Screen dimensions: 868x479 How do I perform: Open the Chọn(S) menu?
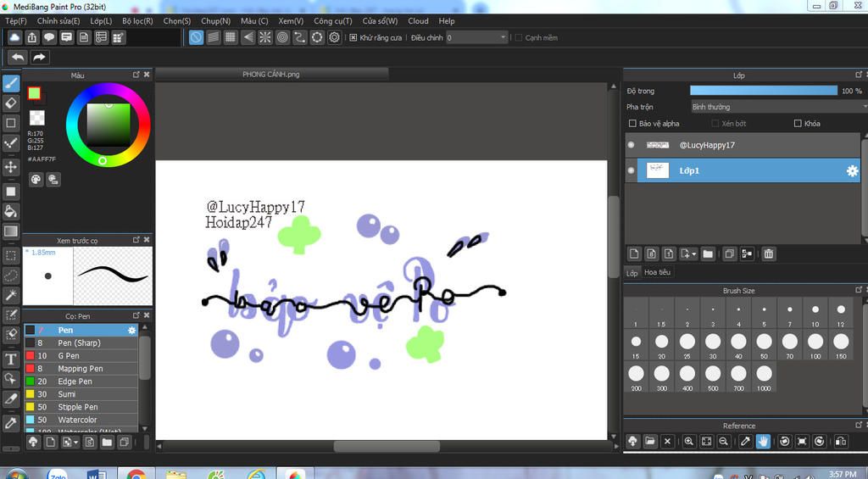coord(177,21)
